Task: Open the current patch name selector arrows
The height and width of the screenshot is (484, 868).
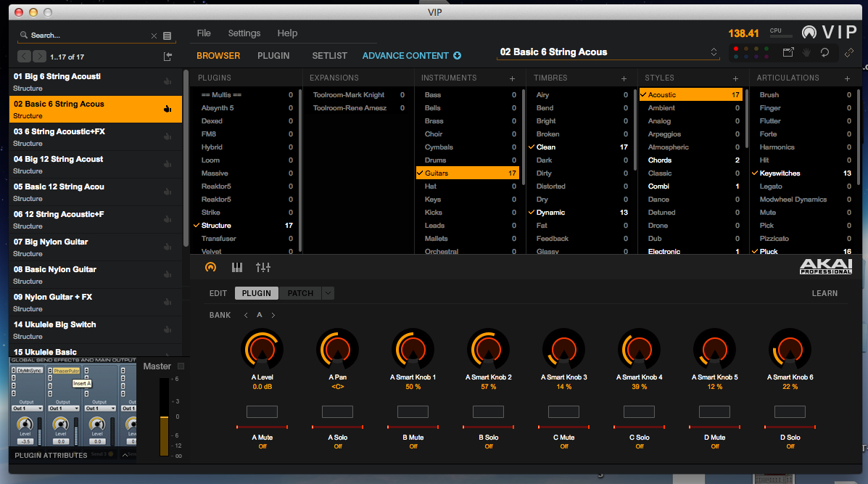Action: [714, 52]
